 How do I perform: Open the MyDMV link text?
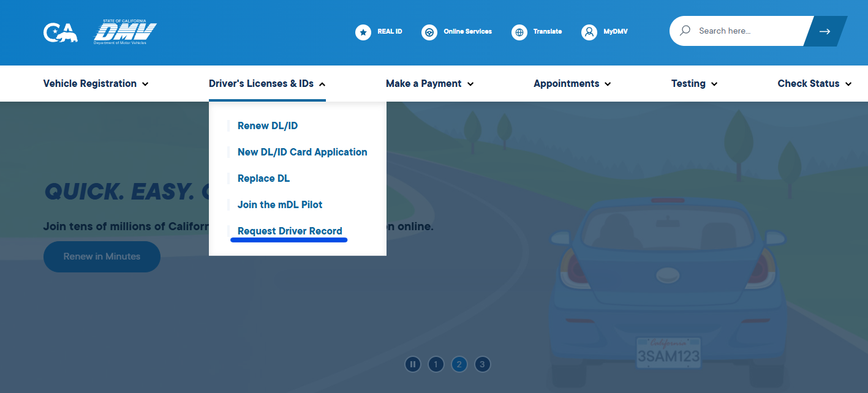click(x=616, y=31)
